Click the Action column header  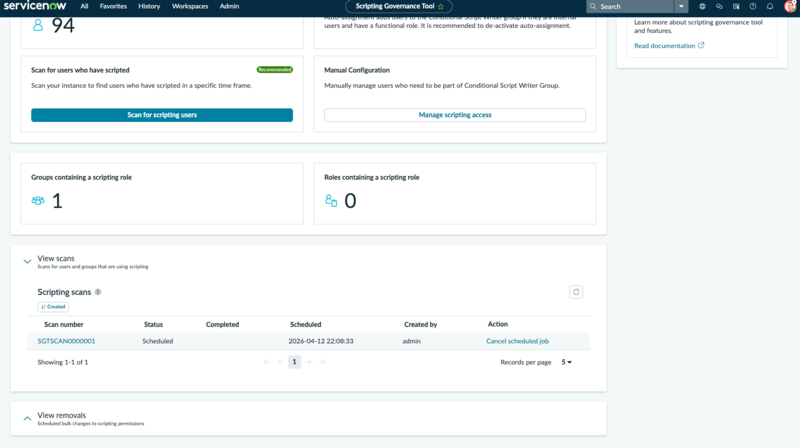coord(497,324)
